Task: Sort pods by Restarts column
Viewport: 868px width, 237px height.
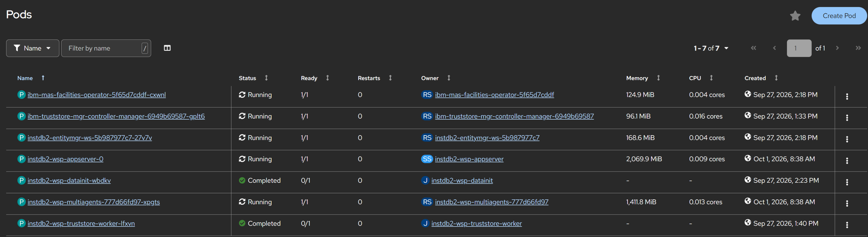Action: click(390, 78)
